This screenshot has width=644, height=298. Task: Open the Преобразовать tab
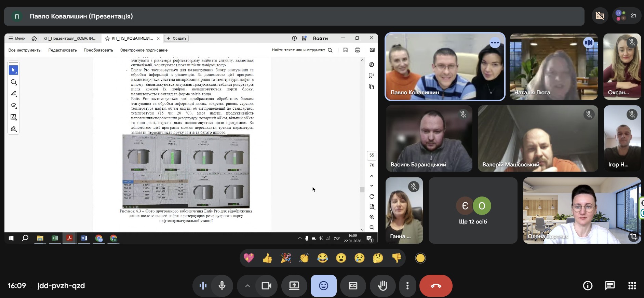click(98, 50)
